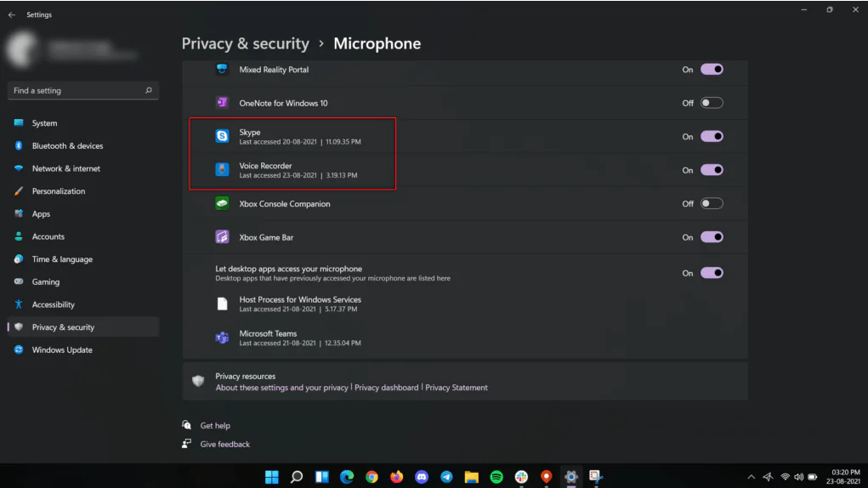The height and width of the screenshot is (488, 868).
Task: Click the Maps pin taskbar icon
Action: [x=547, y=477]
